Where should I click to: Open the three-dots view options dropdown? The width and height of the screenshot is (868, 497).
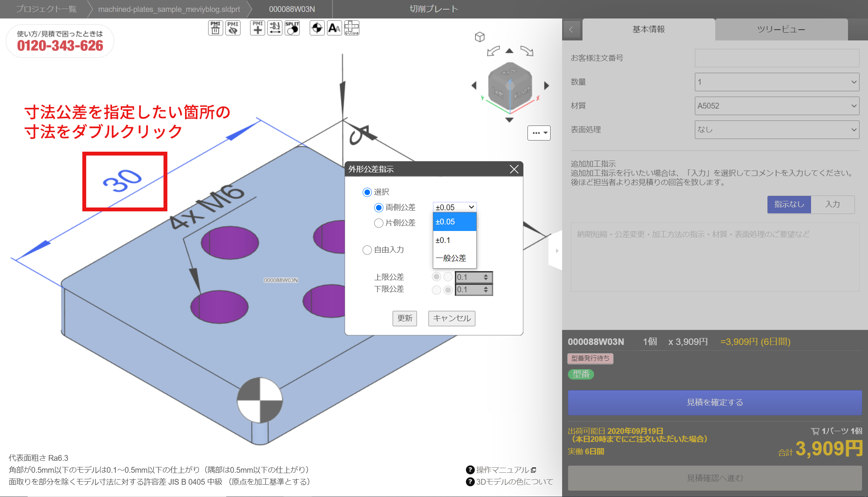pyautogui.click(x=539, y=133)
